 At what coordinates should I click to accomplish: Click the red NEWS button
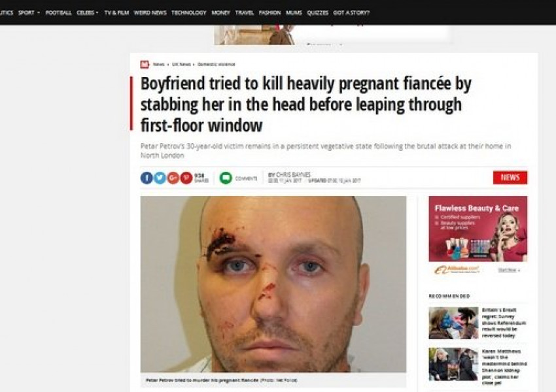[x=510, y=178]
